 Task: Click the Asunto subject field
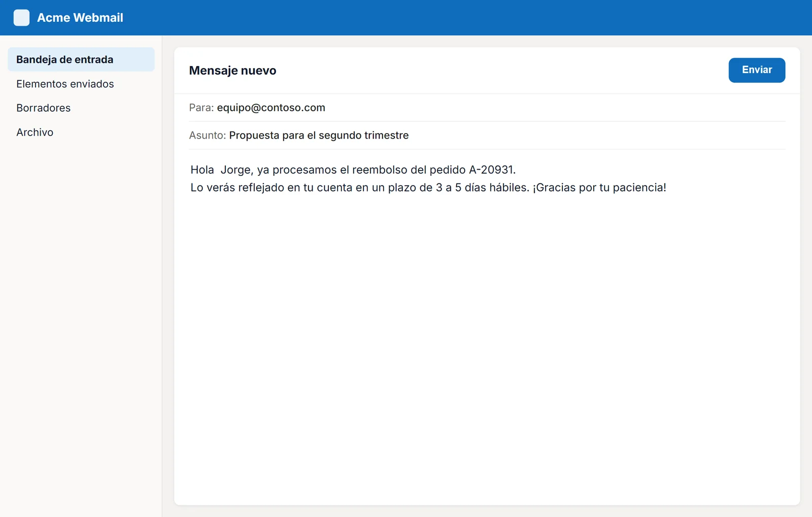487,136
